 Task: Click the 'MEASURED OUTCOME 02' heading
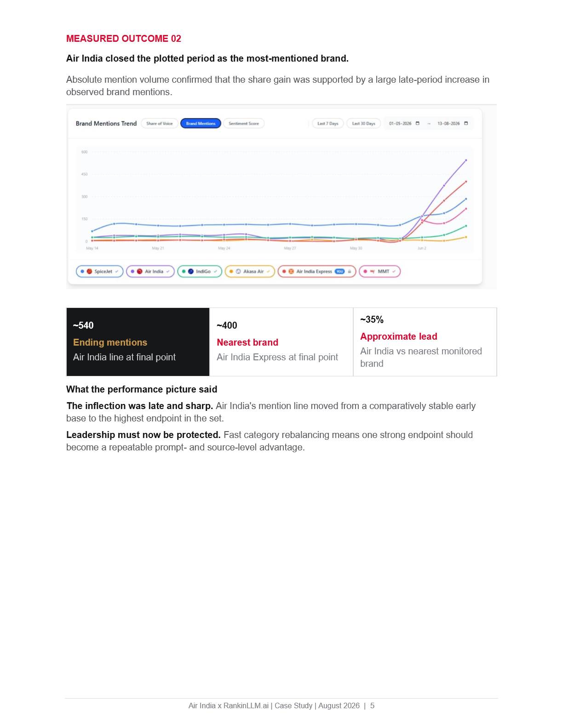tap(124, 39)
